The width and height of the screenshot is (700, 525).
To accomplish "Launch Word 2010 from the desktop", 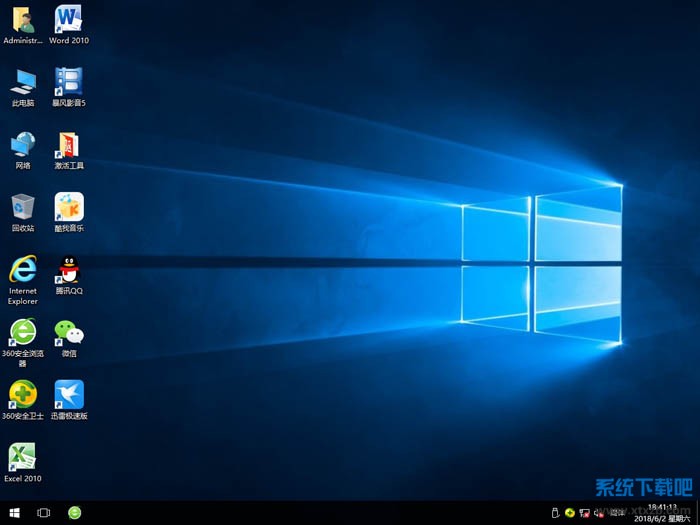I will [x=68, y=20].
